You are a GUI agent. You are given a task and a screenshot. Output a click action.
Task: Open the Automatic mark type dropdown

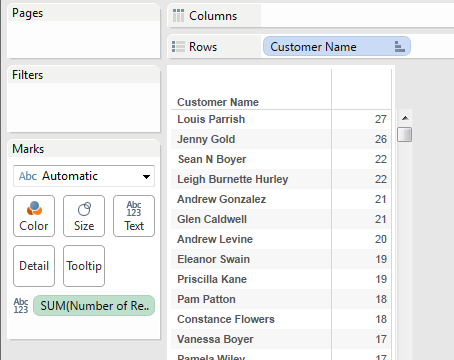pyautogui.click(x=84, y=176)
